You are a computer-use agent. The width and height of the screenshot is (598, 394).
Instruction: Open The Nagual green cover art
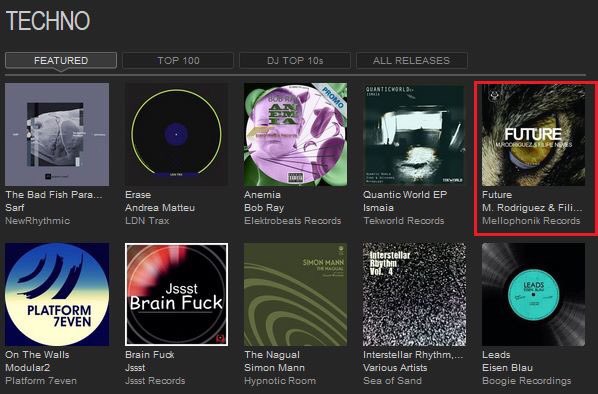coord(296,294)
